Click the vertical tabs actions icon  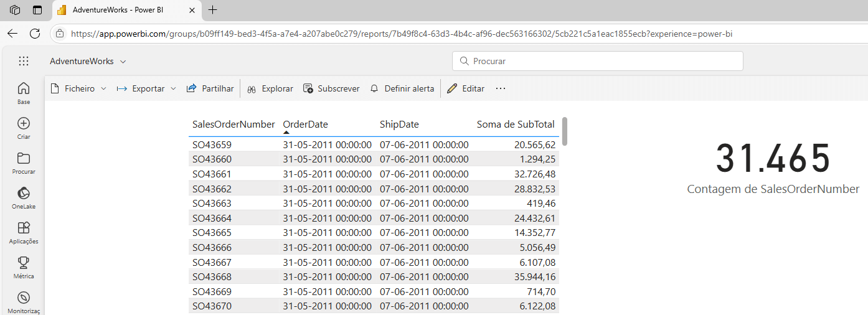(37, 10)
